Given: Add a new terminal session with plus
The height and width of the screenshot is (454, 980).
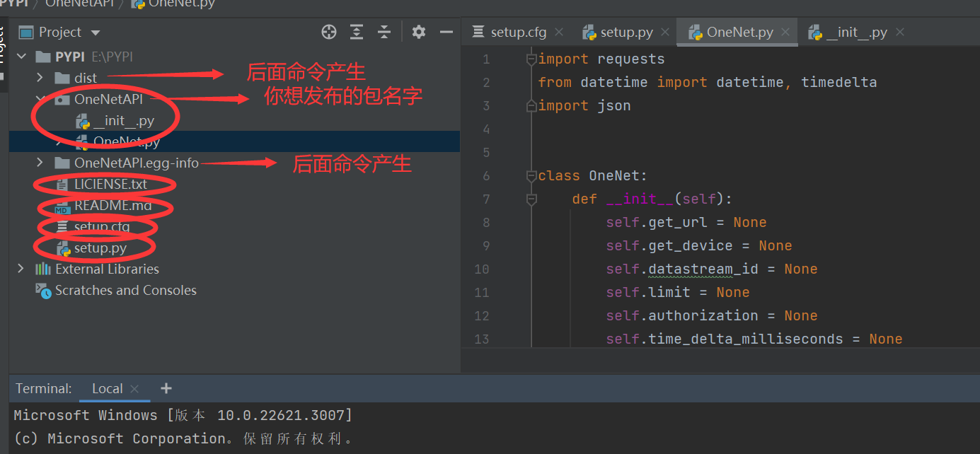Looking at the screenshot, I should coord(166,388).
